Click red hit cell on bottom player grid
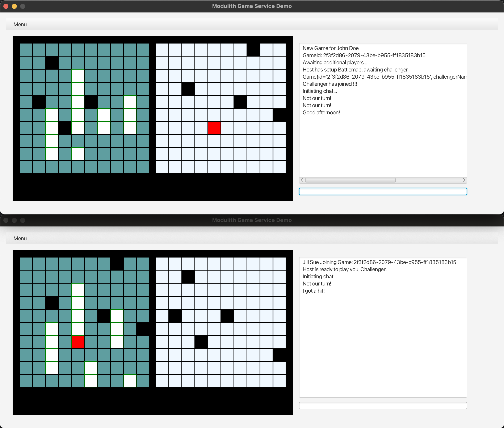504x428 pixels. [x=78, y=342]
